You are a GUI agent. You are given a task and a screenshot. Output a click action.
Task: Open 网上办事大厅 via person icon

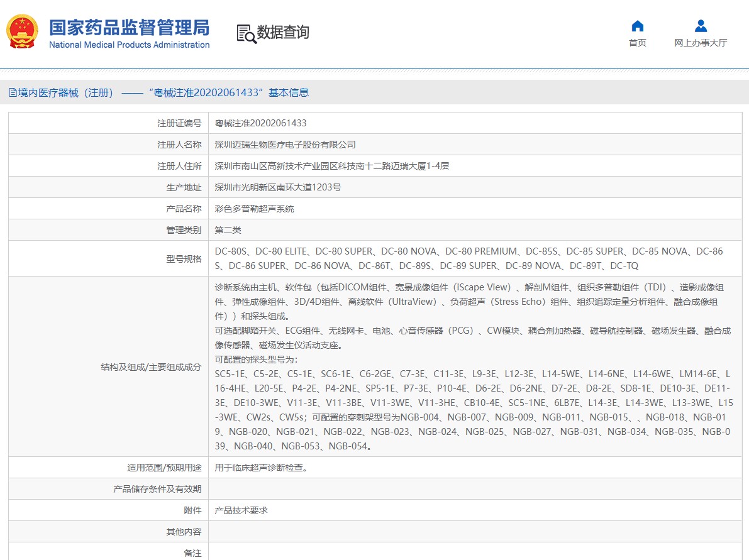click(x=701, y=26)
